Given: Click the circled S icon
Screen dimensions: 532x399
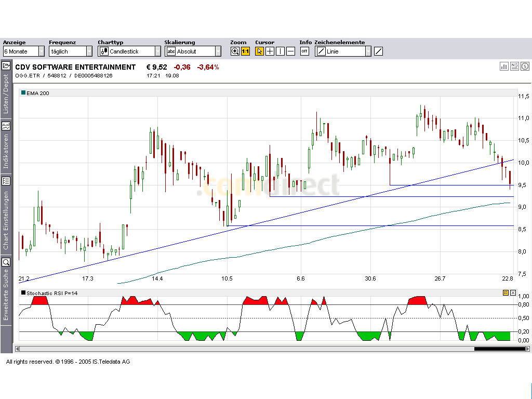Looking at the screenshot, I should tap(525, 66).
